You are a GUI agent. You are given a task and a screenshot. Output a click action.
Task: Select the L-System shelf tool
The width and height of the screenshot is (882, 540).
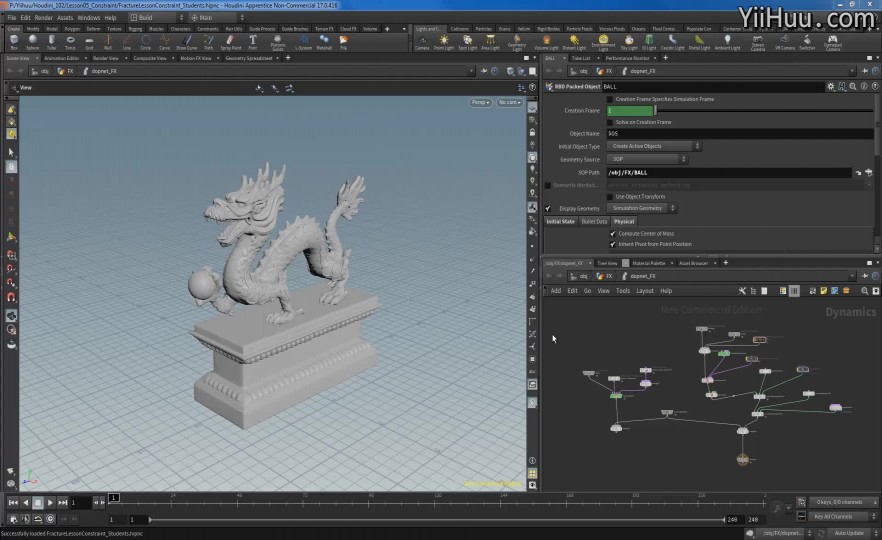click(x=303, y=42)
